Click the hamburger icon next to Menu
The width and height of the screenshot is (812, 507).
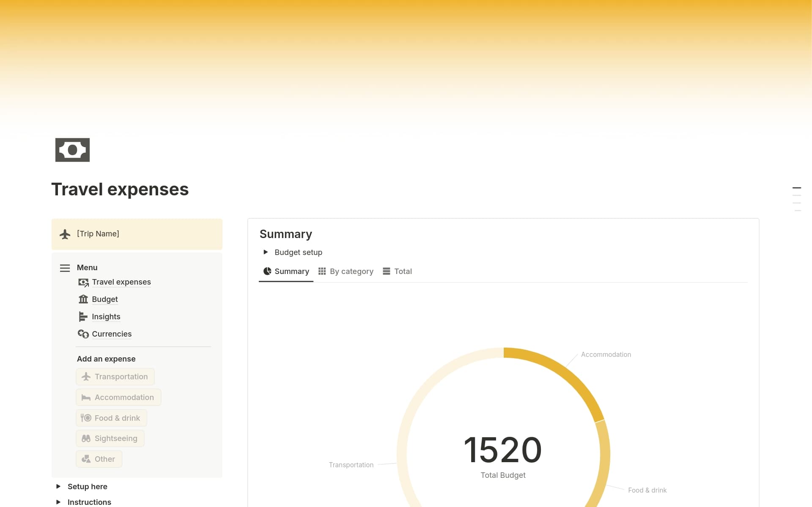coord(65,268)
